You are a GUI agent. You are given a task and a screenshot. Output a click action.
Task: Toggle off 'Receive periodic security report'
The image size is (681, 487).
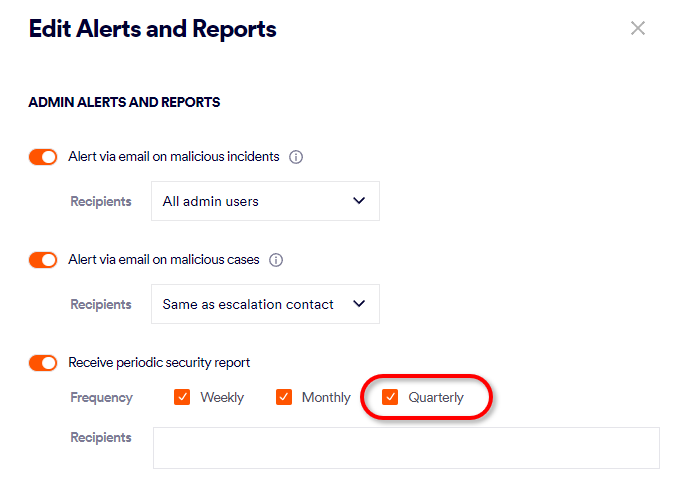(x=43, y=363)
